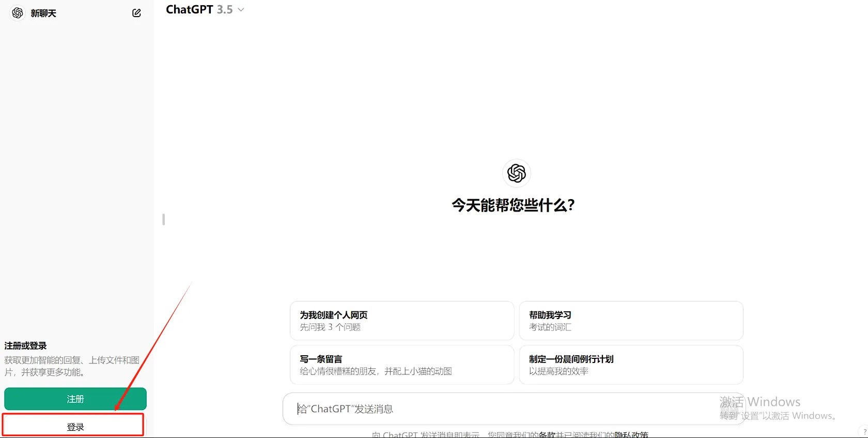Click the center ChatGPT logo icon
The height and width of the screenshot is (438, 868).
[516, 173]
